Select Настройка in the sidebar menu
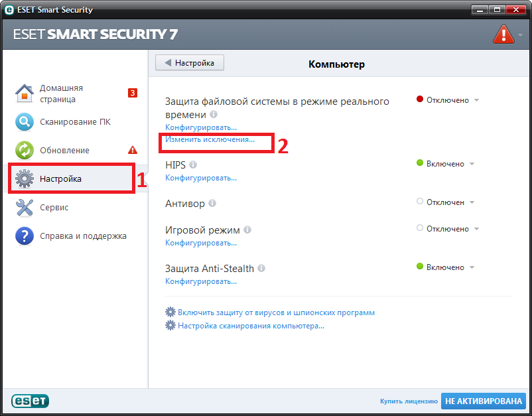532x416 pixels. [x=60, y=179]
